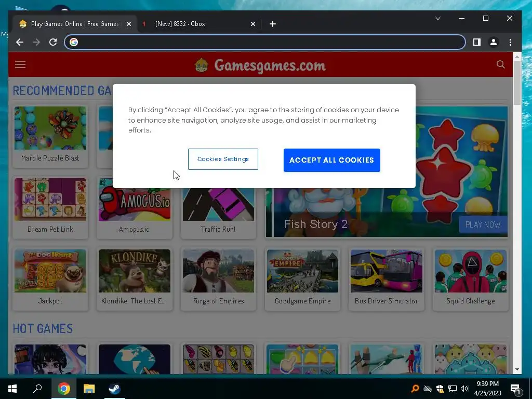Viewport: 532px width, 399px height.
Task: Click the page scrollbar up arrow
Action: [517, 56]
